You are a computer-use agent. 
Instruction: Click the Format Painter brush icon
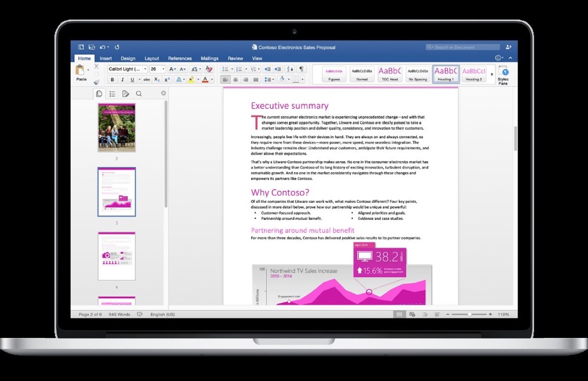point(96,82)
